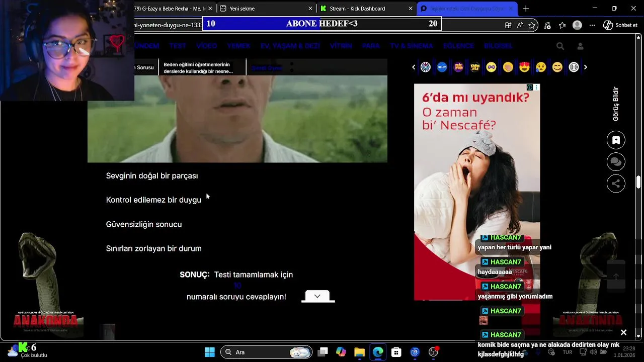Viewport: 644px width, 362px height.
Task: Select the Philips brand channel icon
Action: 442,67
